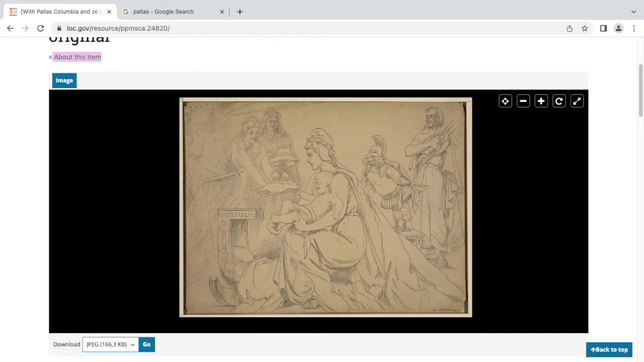
Task: Toggle the browser side panel
Action: 603,29
